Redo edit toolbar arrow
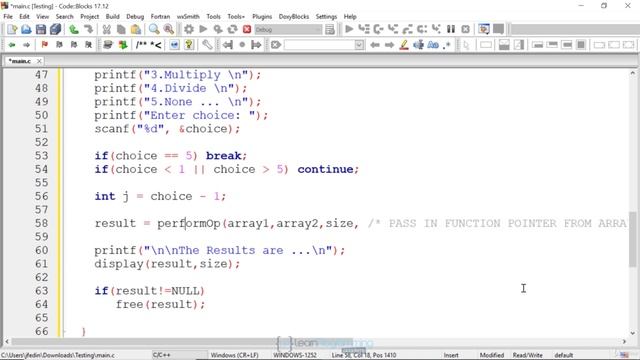This screenshot has height=360, width=640. click(x=88, y=29)
